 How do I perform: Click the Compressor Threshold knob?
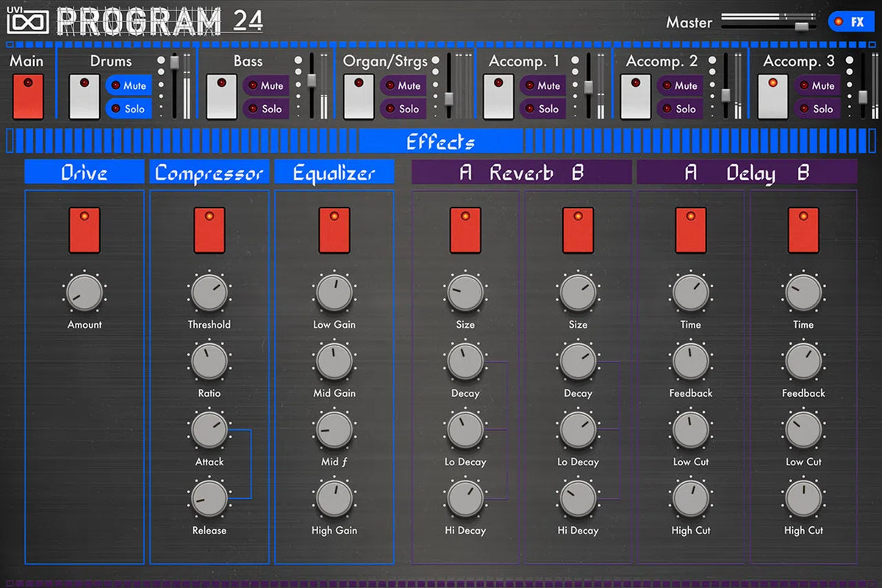pyautogui.click(x=209, y=293)
